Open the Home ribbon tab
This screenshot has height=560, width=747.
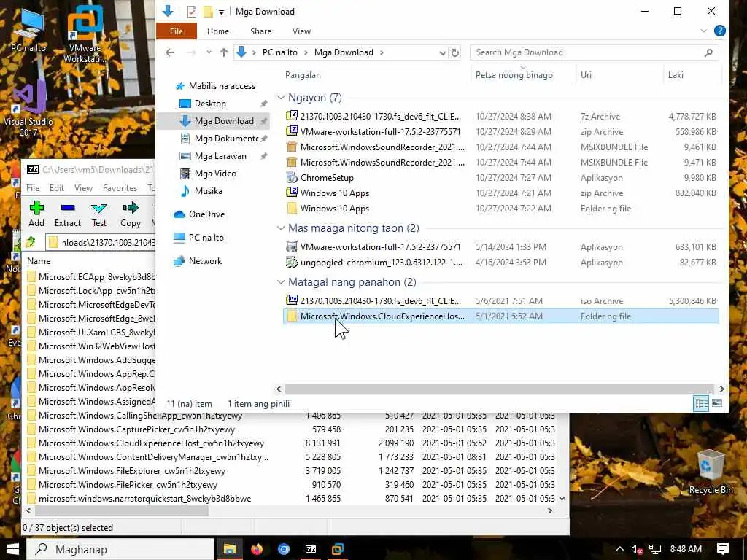(217, 31)
